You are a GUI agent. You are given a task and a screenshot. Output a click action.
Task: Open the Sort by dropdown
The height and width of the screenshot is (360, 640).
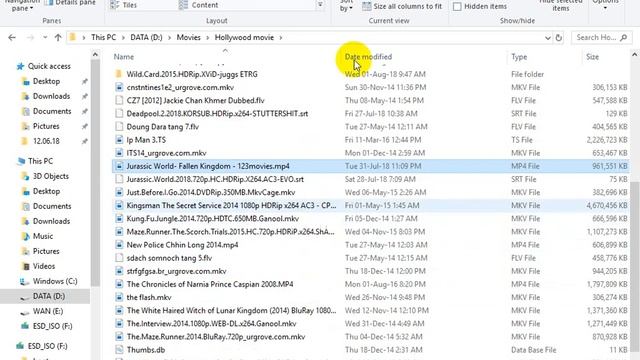point(346,6)
